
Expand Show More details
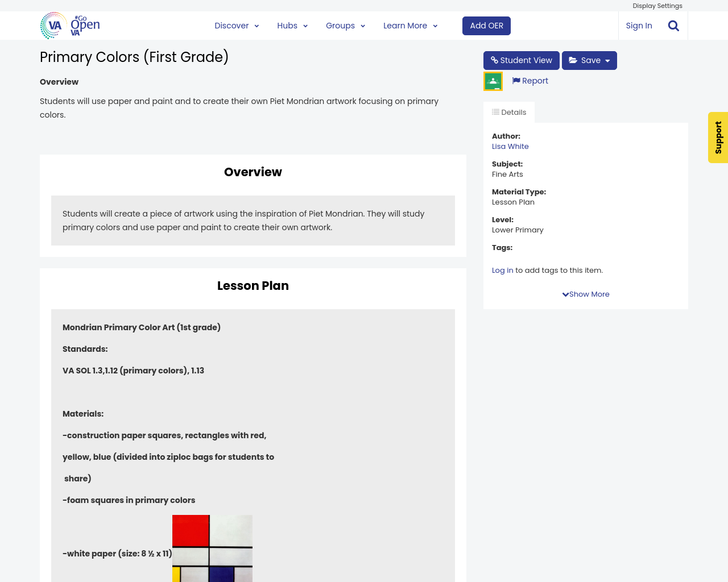[586, 294]
